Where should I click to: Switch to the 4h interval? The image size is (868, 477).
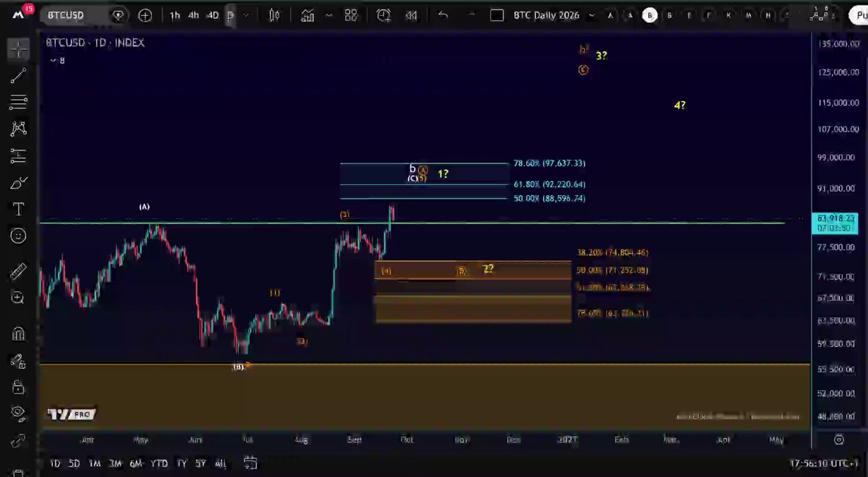(x=194, y=15)
